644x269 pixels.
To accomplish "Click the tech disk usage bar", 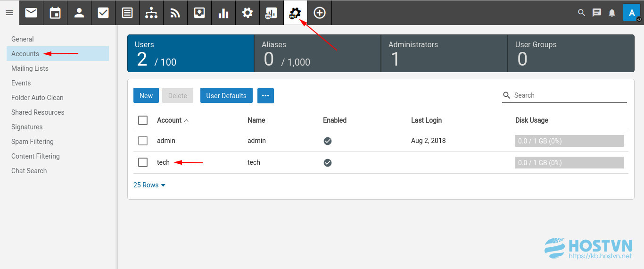I will (x=570, y=162).
